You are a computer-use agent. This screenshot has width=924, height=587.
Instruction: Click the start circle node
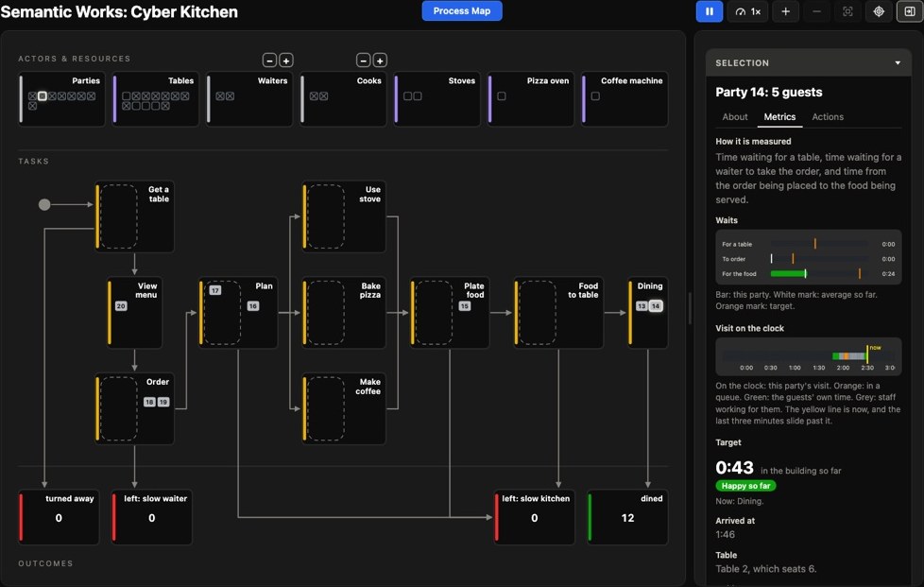pos(44,204)
